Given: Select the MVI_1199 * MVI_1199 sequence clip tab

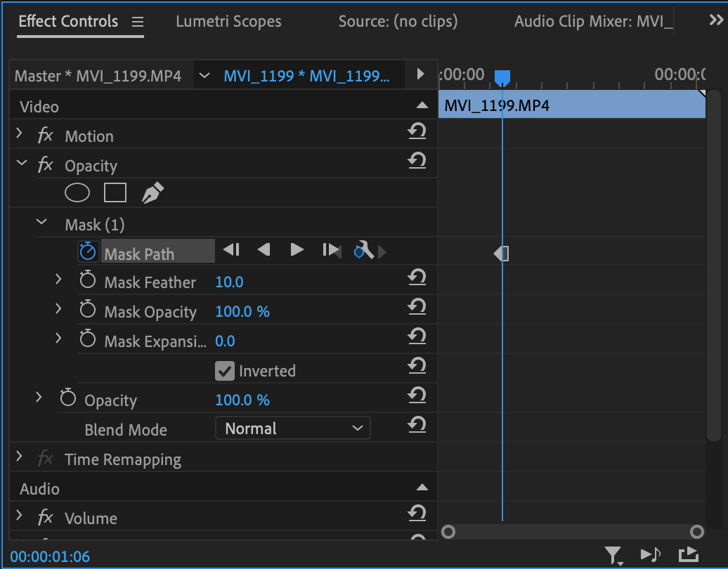Looking at the screenshot, I should pos(306,76).
